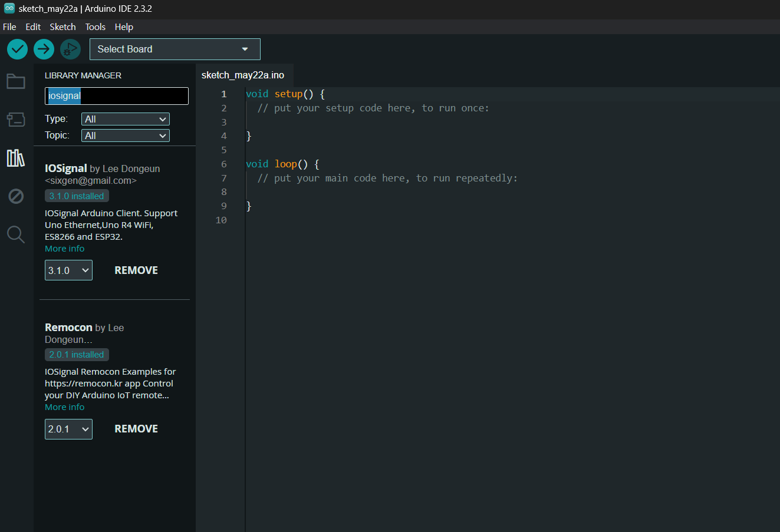
Task: Open the Debug sidebar icon
Action: point(16,196)
